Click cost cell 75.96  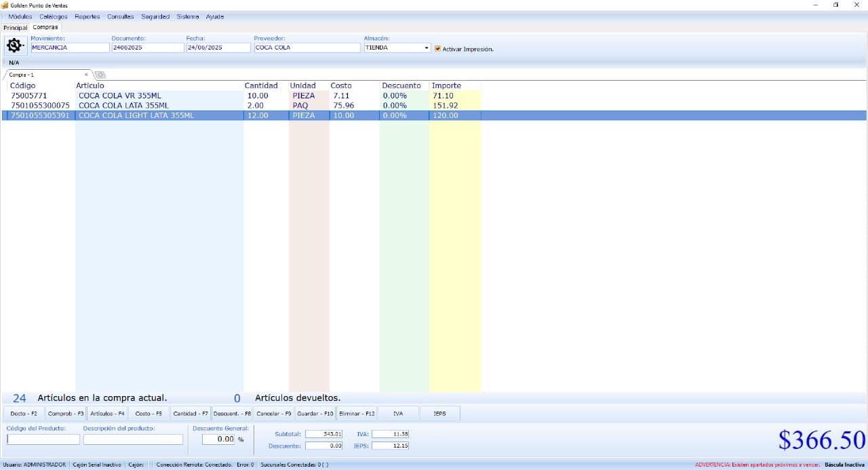tap(344, 106)
